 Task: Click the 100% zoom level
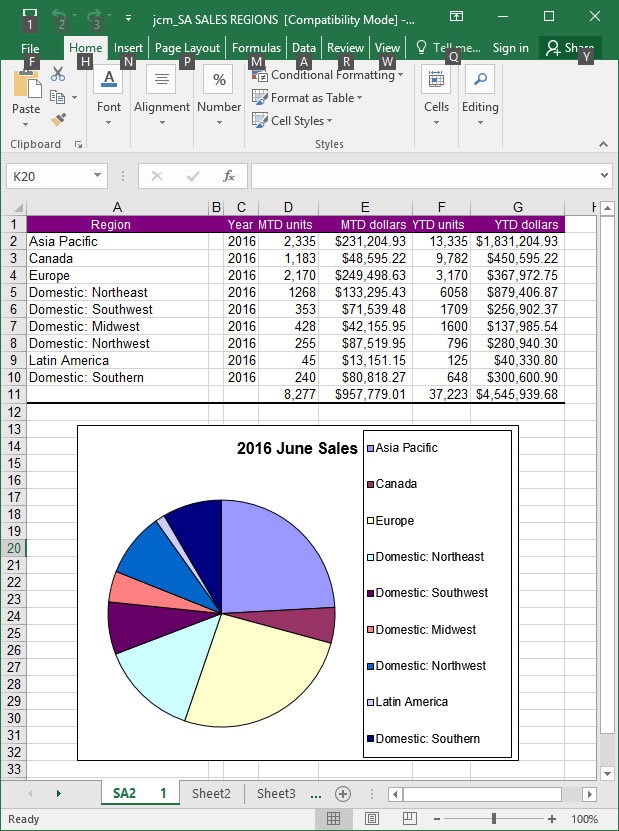click(585, 819)
